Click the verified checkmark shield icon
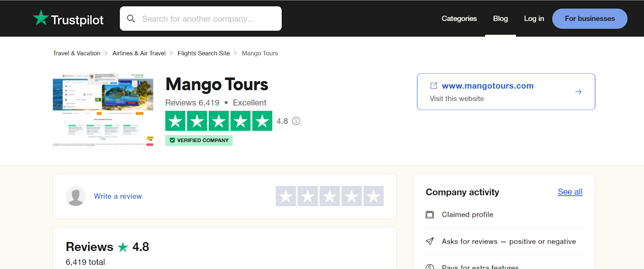Viewport: 644px width, 269px height. coord(172,140)
